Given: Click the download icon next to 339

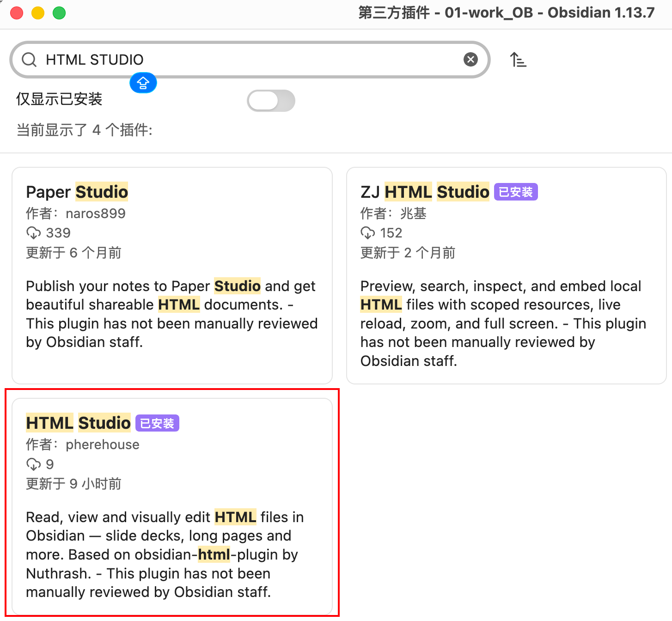Looking at the screenshot, I should [33, 233].
